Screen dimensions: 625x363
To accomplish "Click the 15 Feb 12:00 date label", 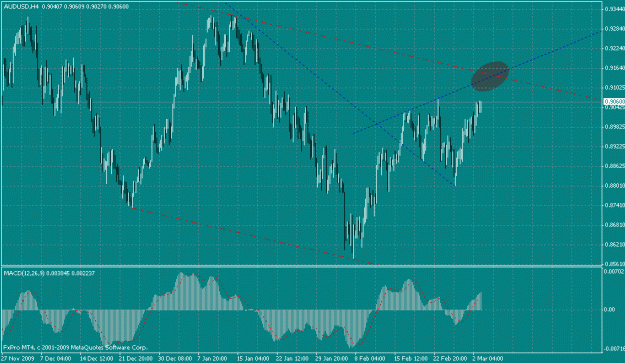I will [x=411, y=358].
